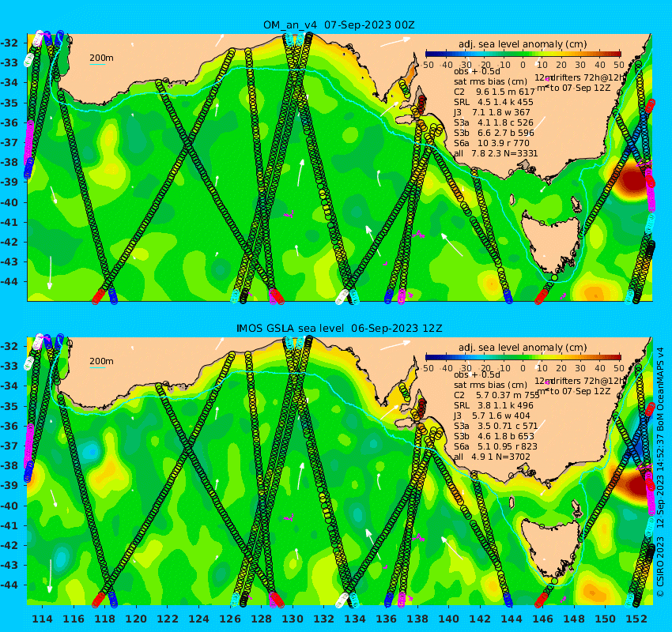Image resolution: width=672 pixels, height=632 pixels.
Task: Click latitude label '-42' on the bottom panel axis
Action: coord(9,544)
